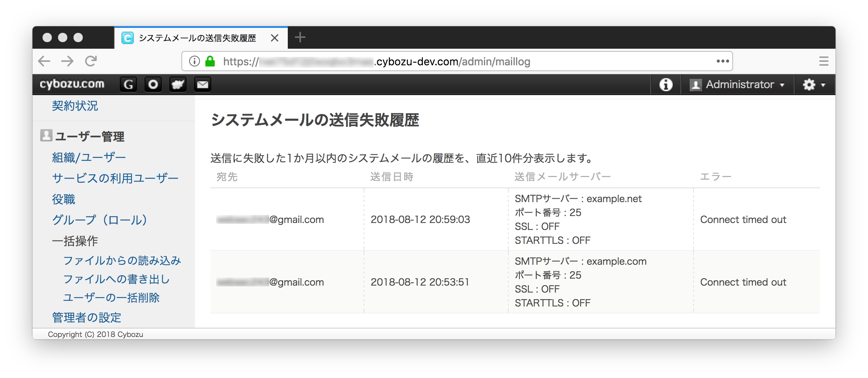Go to cybozu.com home logo
Image resolution: width=868 pixels, height=378 pixels.
[x=72, y=84]
